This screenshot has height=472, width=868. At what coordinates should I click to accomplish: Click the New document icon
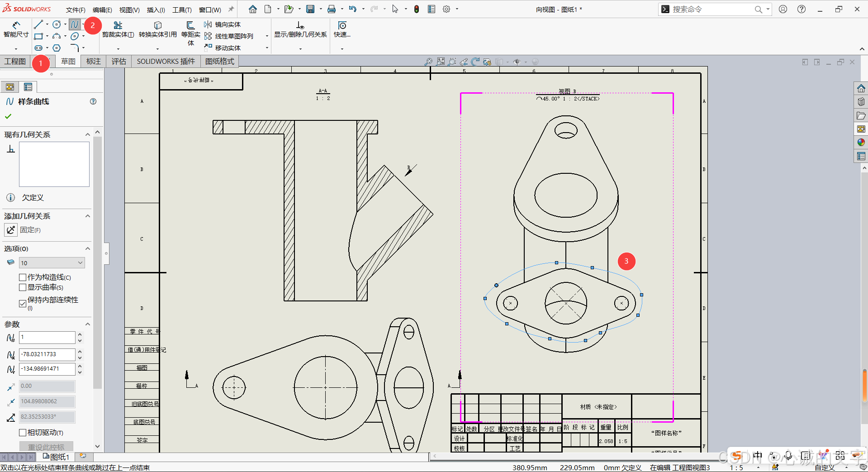268,9
